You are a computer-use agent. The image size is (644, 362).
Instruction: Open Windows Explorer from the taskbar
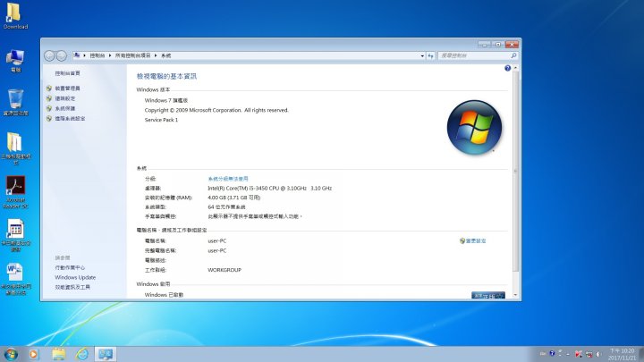58,354
